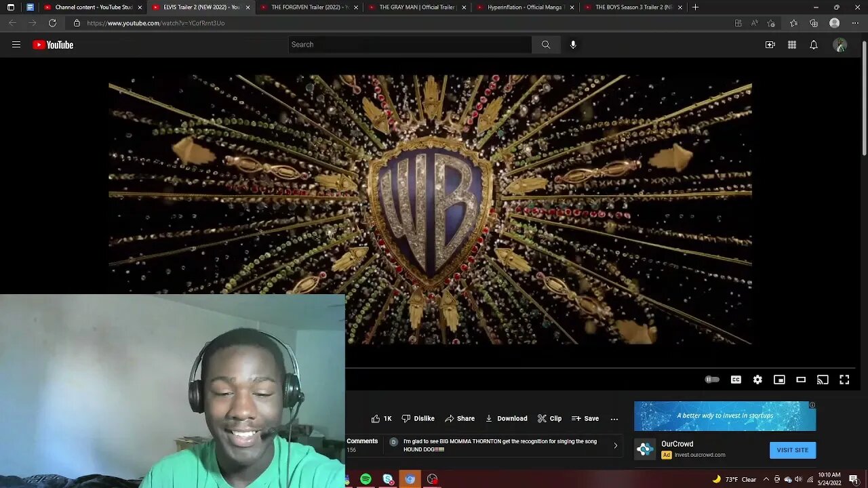Switch to Hyperinflation Official Manga tab
Image resolution: width=868 pixels, height=488 pixels.
(x=525, y=7)
